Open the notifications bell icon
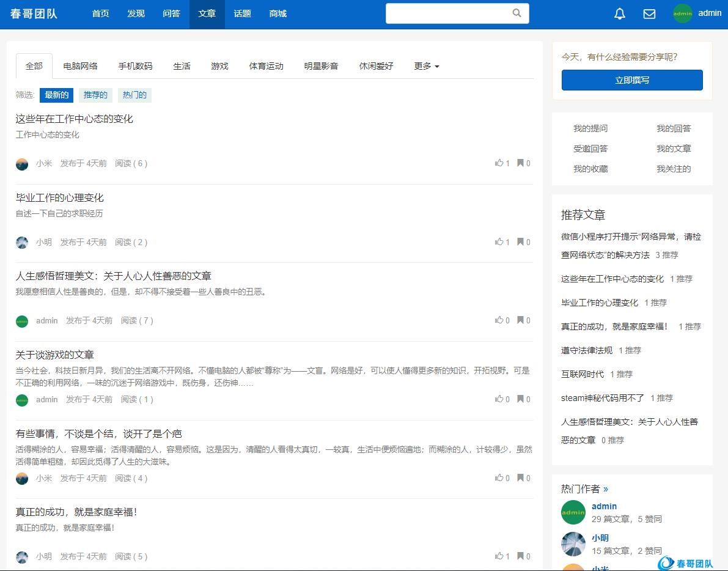The width and height of the screenshot is (728, 571). click(620, 14)
